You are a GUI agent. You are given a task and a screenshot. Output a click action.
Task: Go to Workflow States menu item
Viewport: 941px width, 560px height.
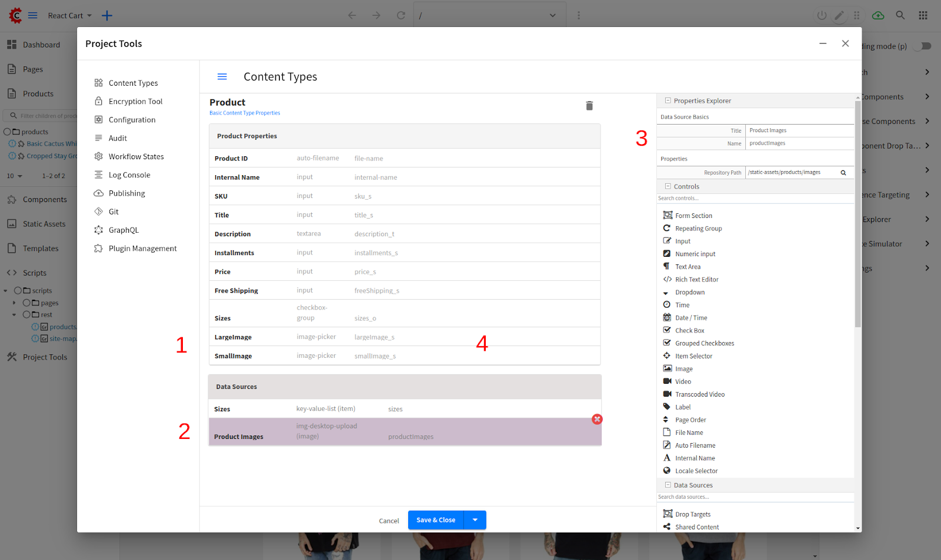click(x=136, y=157)
